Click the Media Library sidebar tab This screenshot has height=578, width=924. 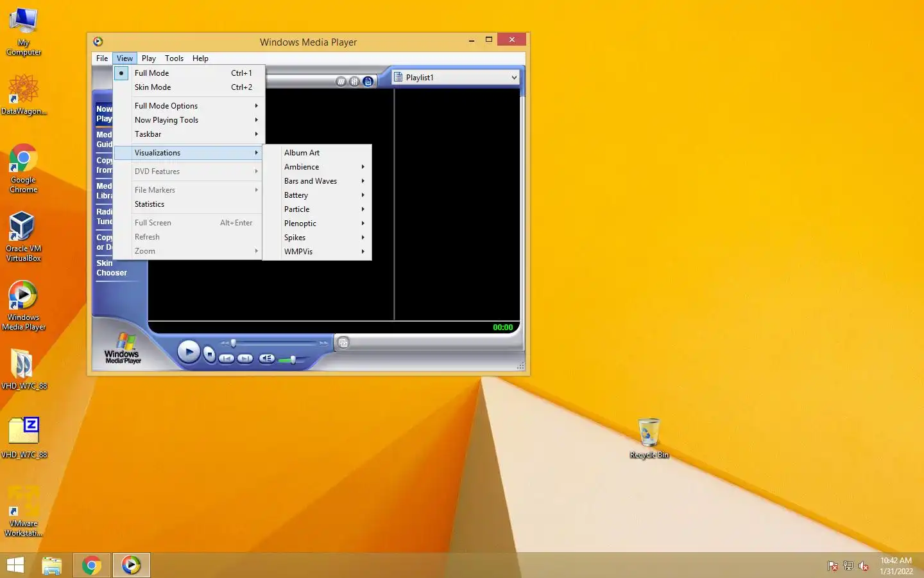pos(104,191)
